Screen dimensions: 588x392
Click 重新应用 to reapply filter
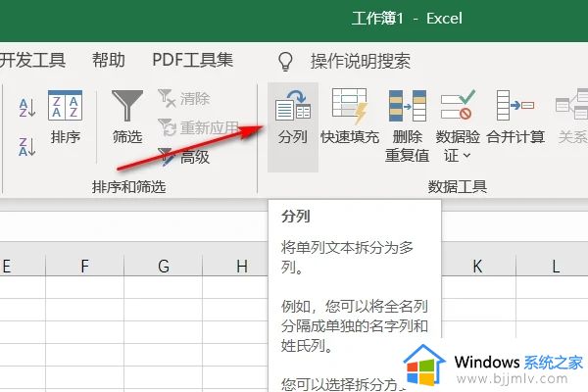pyautogui.click(x=198, y=128)
